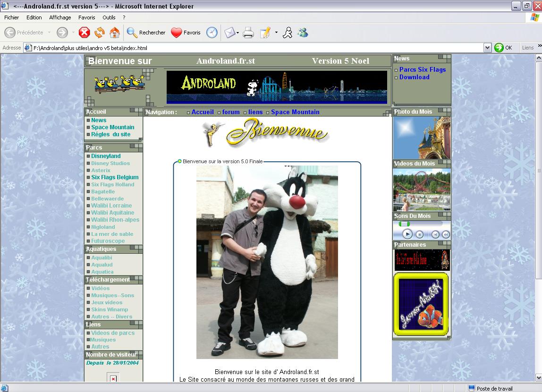
Task: Click liens navigation link
Action: [255, 112]
